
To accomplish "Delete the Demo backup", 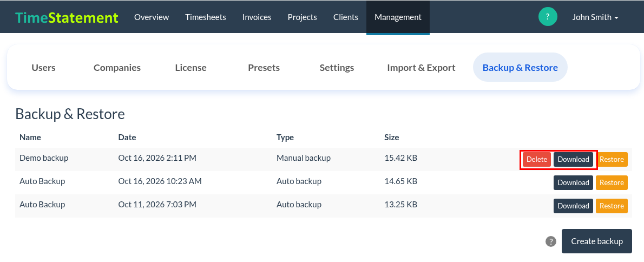I will coord(537,159).
